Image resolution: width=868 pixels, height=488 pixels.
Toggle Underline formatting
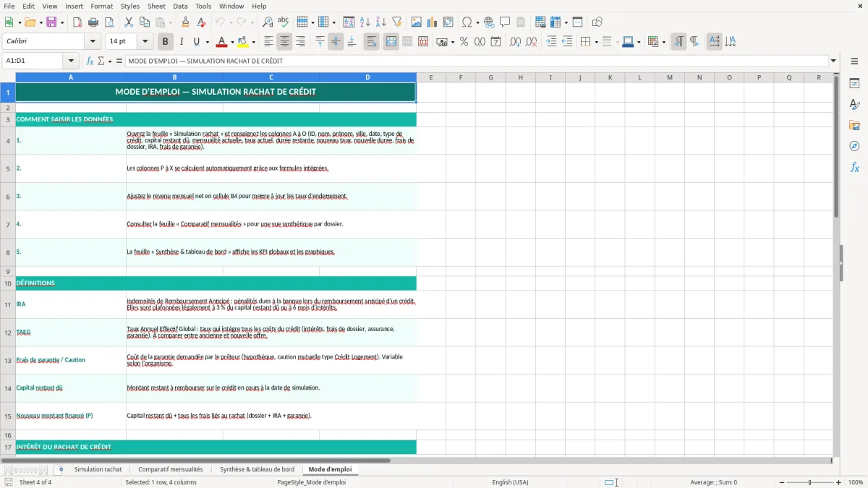[x=197, y=42]
